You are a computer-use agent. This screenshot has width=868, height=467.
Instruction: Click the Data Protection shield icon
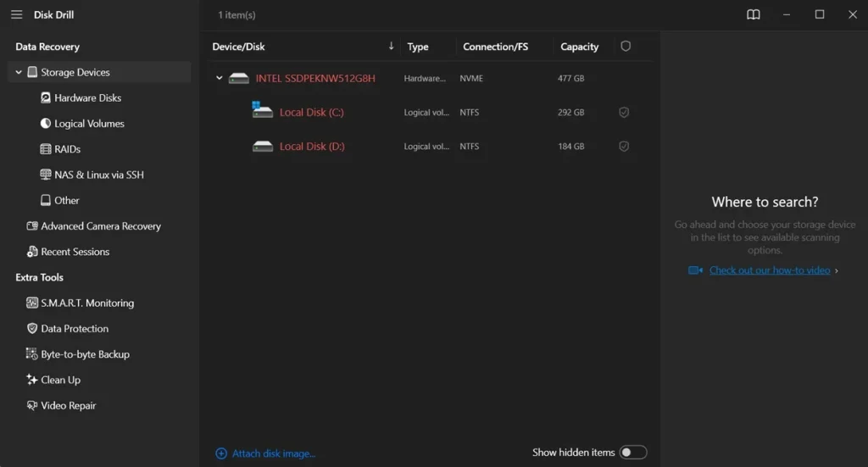click(x=32, y=329)
